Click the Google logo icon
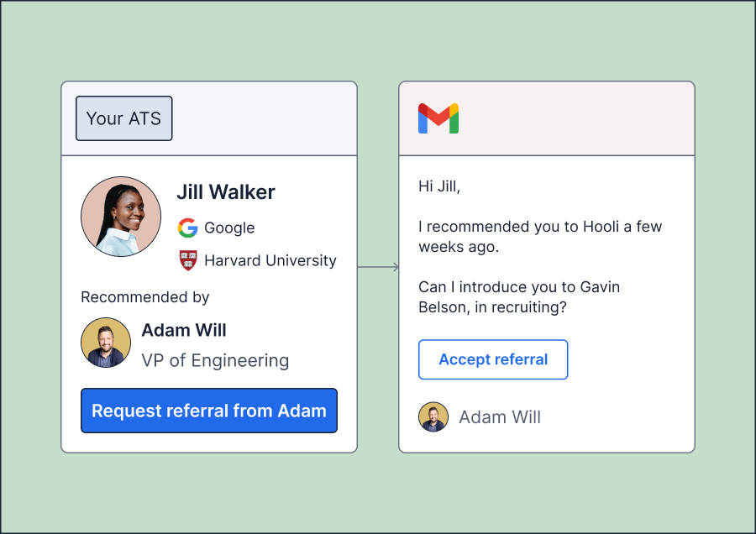 [187, 228]
